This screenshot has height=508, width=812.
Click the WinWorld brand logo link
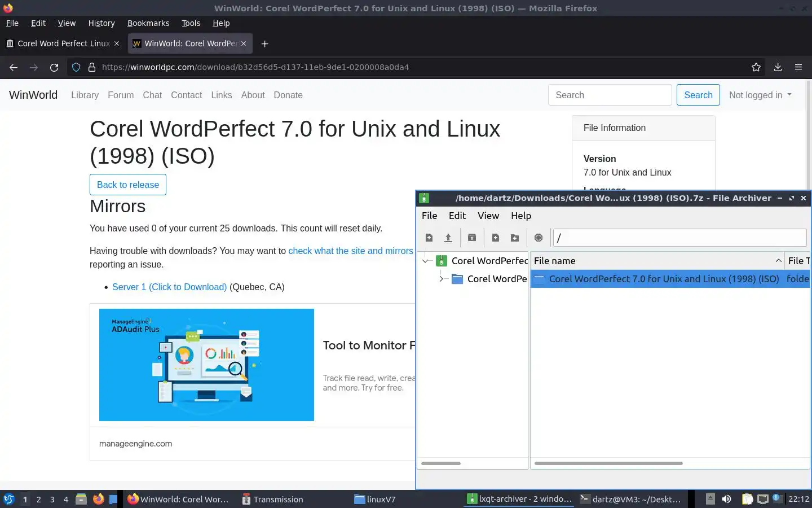point(33,95)
